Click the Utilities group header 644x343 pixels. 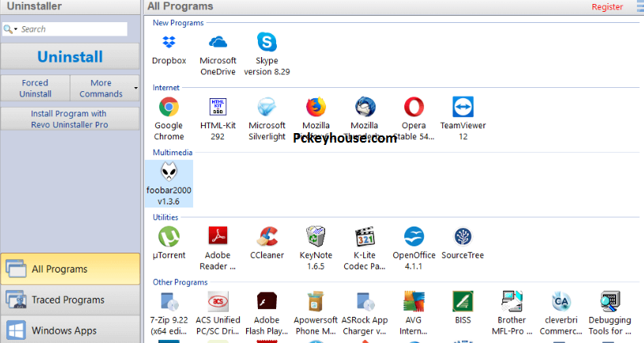pyautogui.click(x=165, y=217)
